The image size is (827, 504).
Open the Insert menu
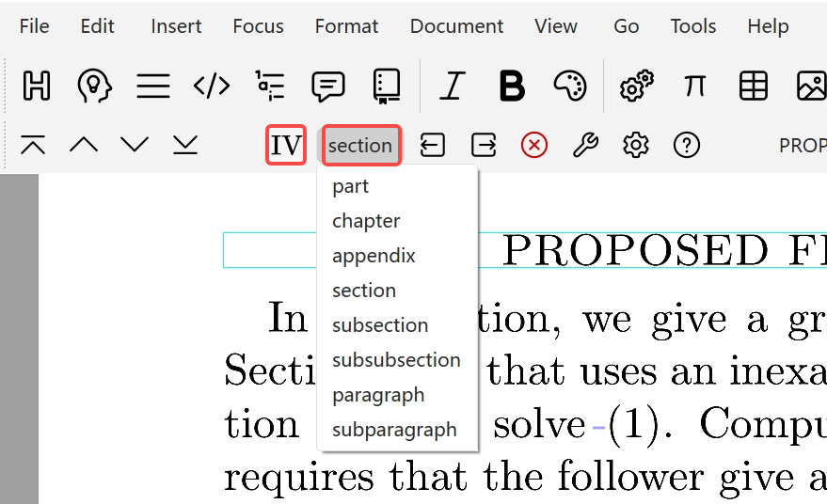176,26
